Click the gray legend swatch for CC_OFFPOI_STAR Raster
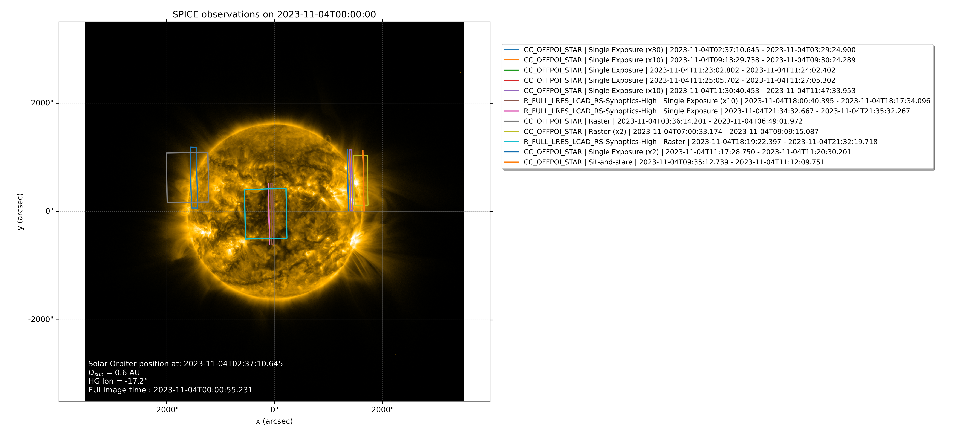 [511, 121]
